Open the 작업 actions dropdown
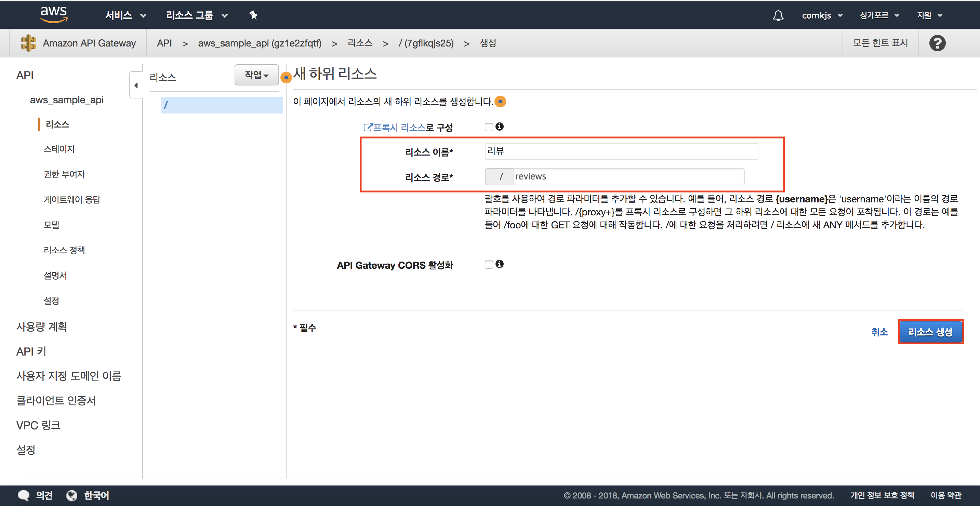Viewport: 980px width, 506px height. coord(256,75)
